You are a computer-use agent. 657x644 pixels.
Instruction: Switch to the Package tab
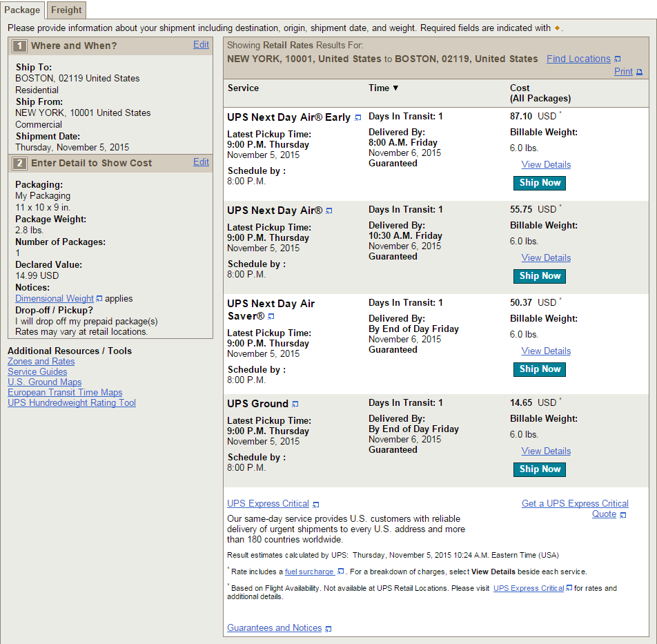click(x=22, y=10)
